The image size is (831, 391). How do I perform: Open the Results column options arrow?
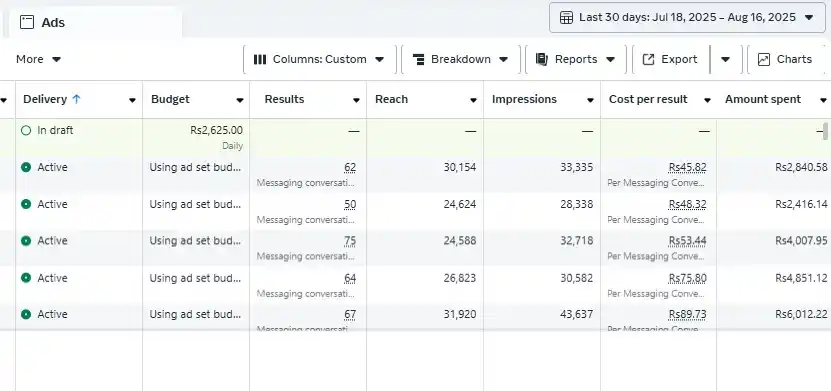tap(356, 100)
